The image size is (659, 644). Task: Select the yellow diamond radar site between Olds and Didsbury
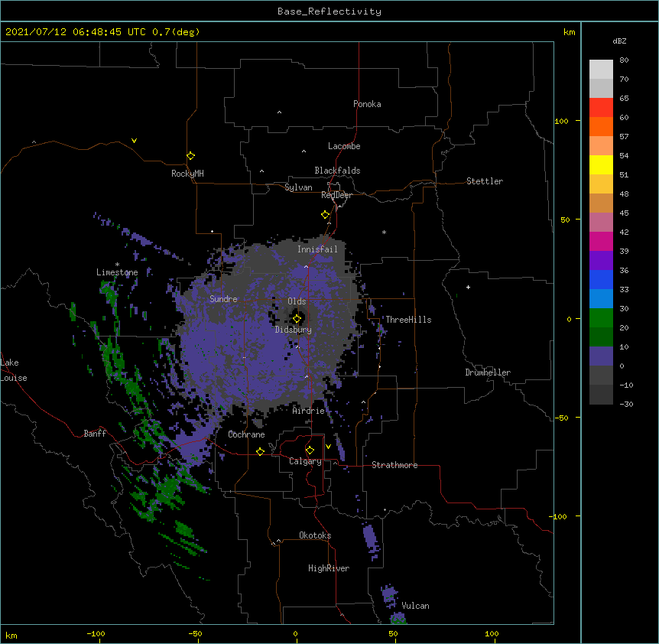point(297,319)
